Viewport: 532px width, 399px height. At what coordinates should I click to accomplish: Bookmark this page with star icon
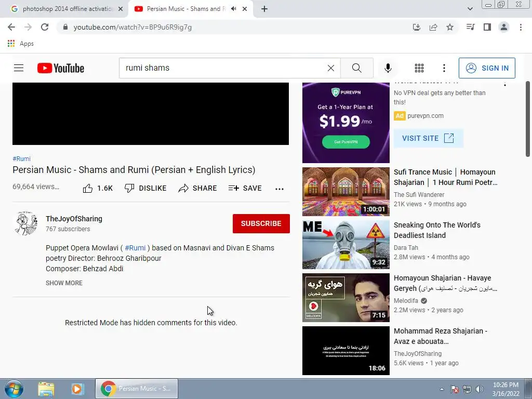450,27
